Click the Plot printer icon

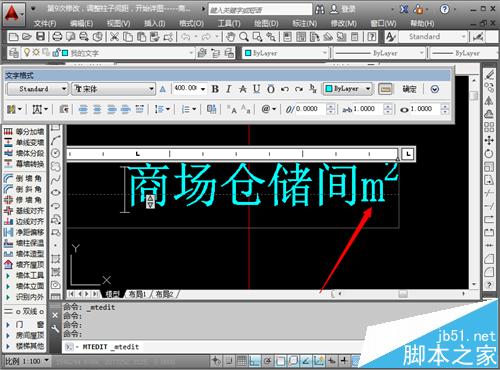coord(57,37)
